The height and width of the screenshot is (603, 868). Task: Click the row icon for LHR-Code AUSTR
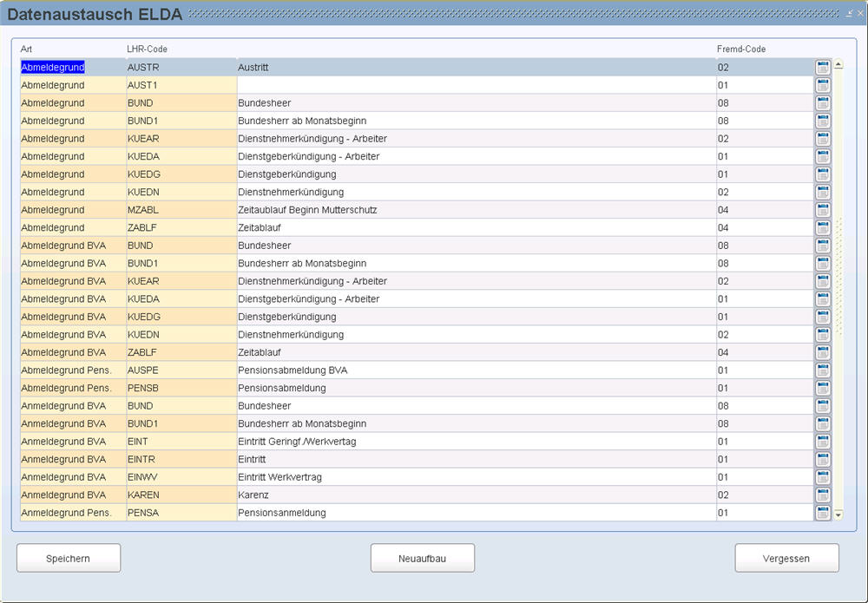click(x=822, y=67)
